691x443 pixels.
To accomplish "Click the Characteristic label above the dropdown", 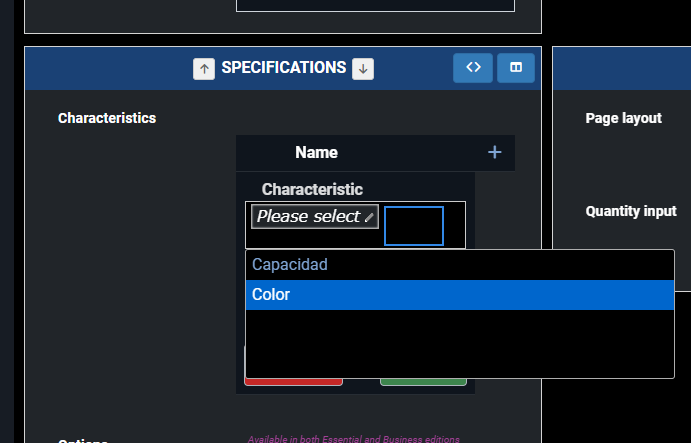I will click(x=312, y=189).
